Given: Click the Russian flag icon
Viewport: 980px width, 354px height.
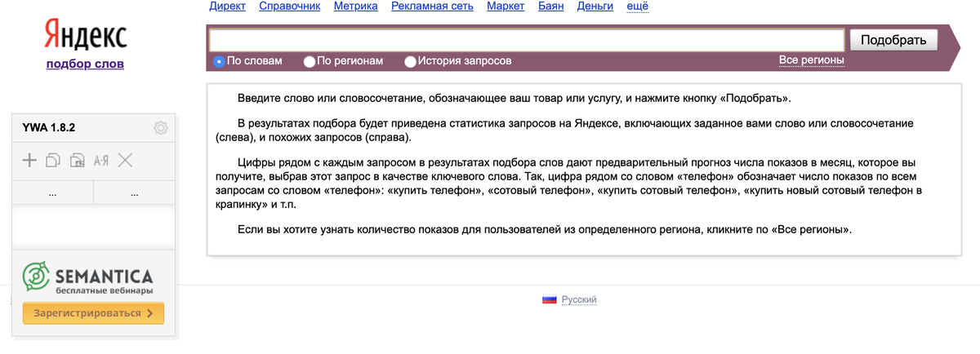Looking at the screenshot, I should pos(549,299).
